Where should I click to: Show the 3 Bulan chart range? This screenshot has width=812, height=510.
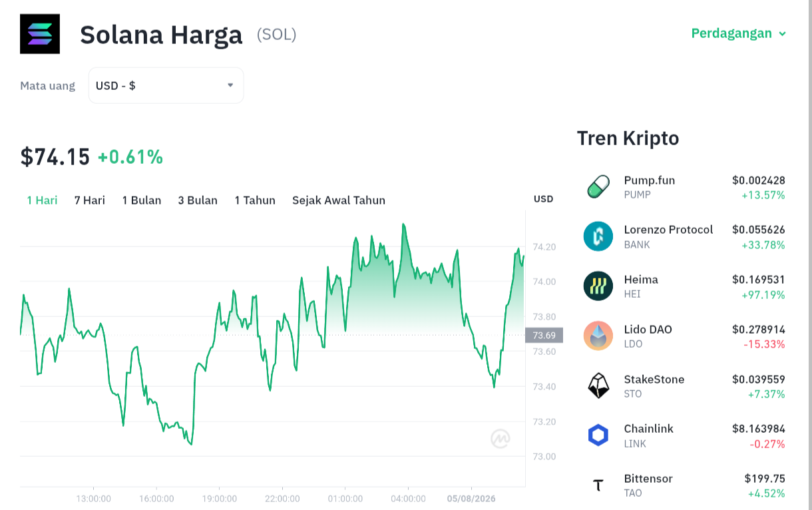pyautogui.click(x=198, y=200)
